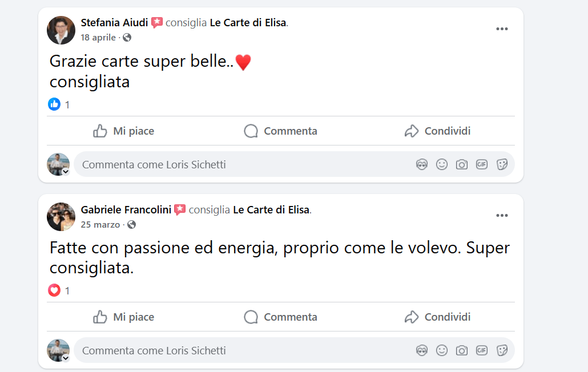The width and height of the screenshot is (588, 372).
Task: Open Le Carte di Elisa page in second post
Action: 271,210
